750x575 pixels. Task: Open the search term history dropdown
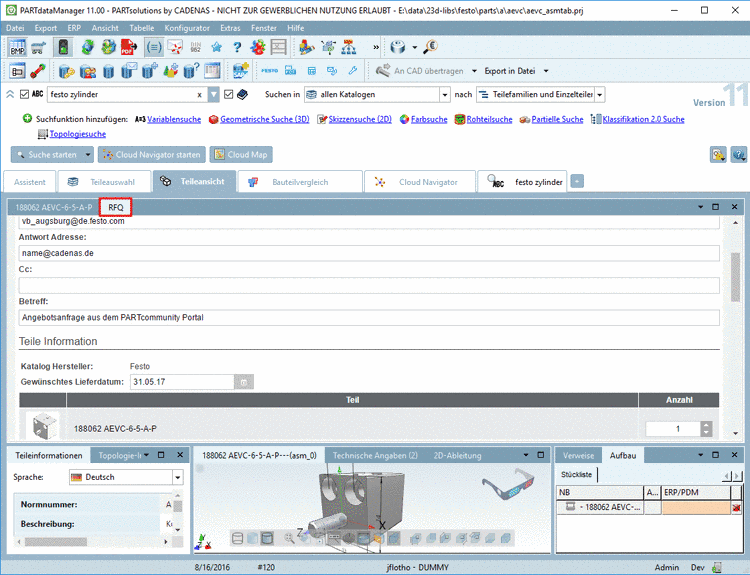click(213, 95)
